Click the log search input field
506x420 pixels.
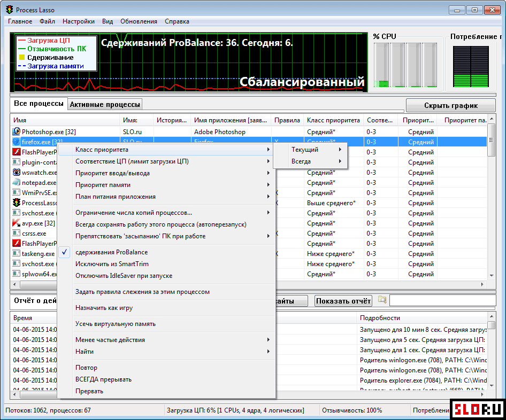442,300
